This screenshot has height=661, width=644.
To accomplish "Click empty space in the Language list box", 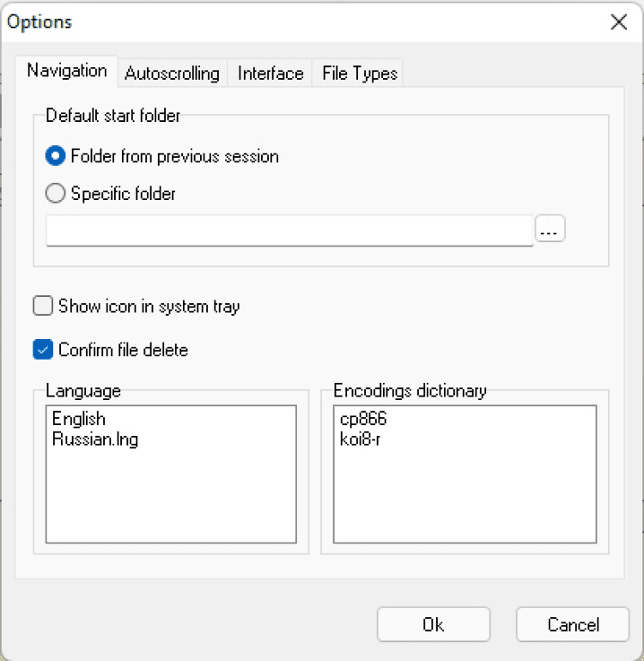I will pyautogui.click(x=172, y=498).
